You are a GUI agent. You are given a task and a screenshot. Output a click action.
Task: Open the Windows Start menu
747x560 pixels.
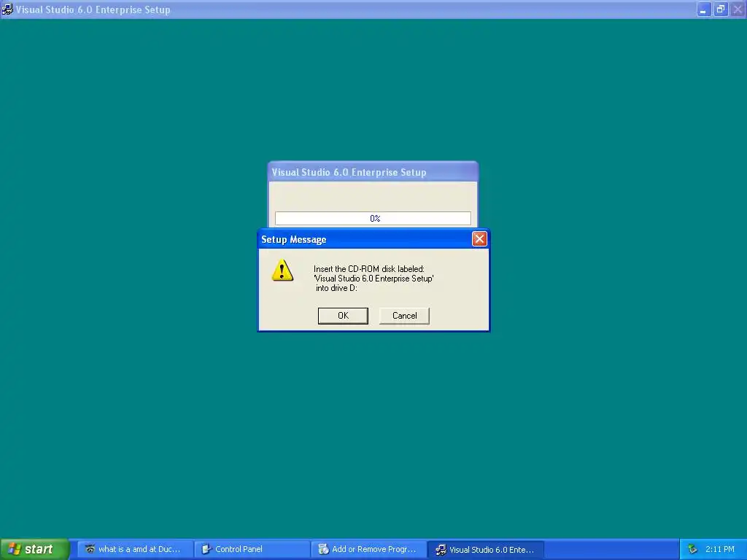pos(34,549)
